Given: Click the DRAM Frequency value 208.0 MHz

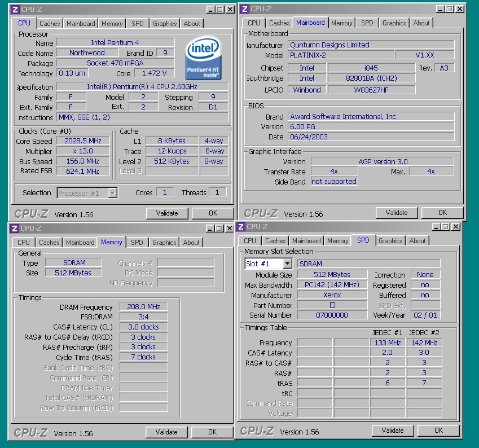Looking at the screenshot, I should point(143,306).
